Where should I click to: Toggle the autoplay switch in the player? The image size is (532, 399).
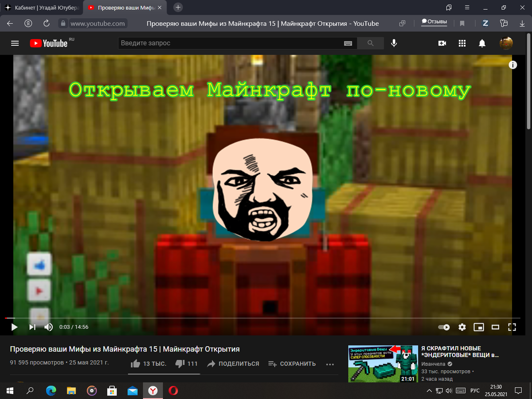click(x=443, y=327)
